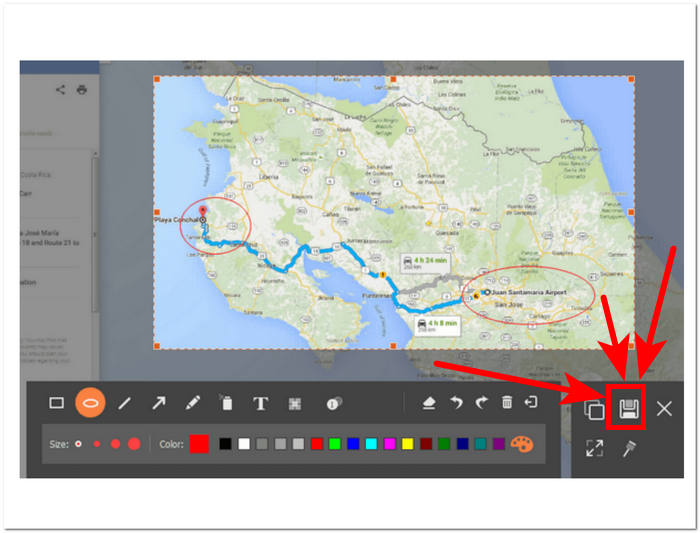
Task: Save the screenshot with floppy disk icon
Action: tap(629, 409)
